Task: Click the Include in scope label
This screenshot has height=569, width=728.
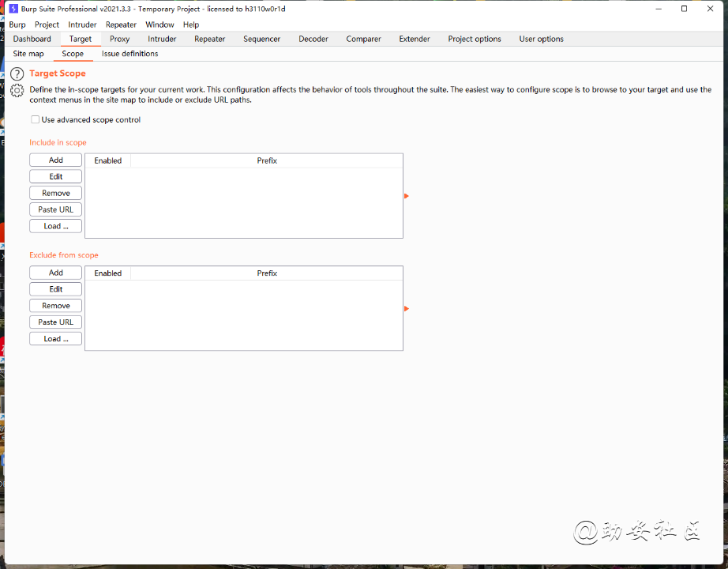Action: point(58,143)
